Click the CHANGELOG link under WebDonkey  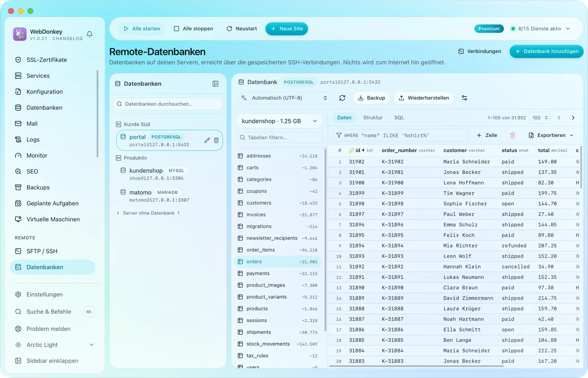[68, 39]
